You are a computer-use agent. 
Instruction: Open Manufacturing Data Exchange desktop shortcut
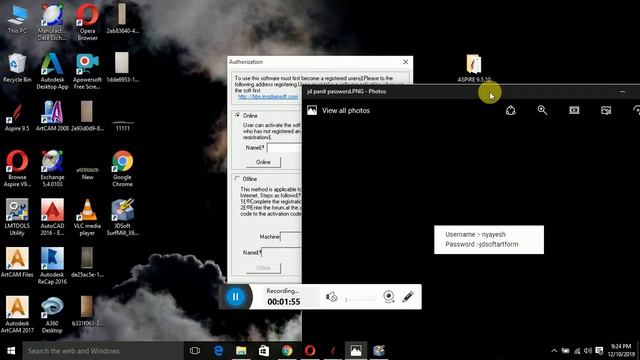click(52, 21)
